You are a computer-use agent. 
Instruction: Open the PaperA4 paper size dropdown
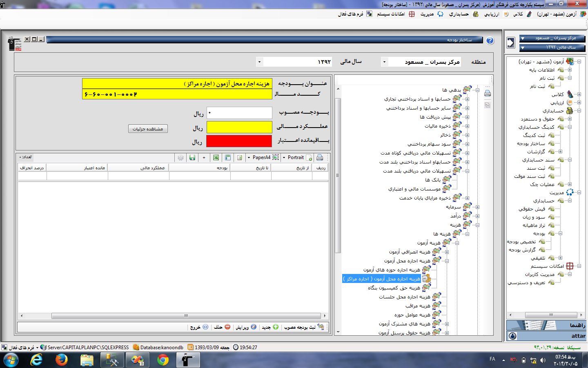(x=249, y=157)
